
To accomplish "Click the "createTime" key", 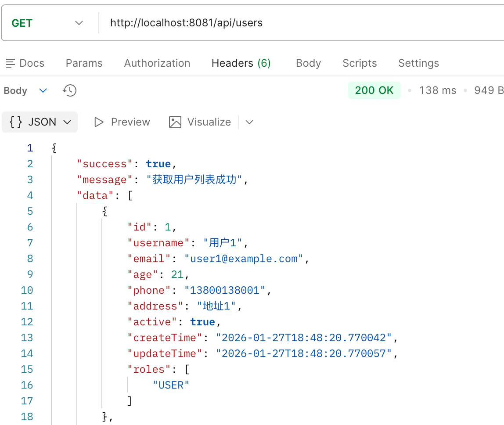I will coord(165,338).
